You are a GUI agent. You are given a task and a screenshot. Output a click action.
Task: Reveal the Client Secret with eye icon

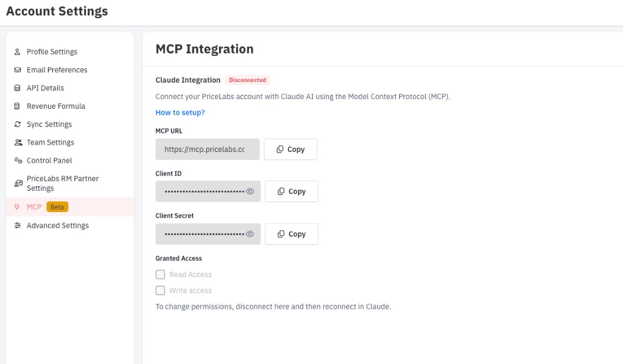(x=250, y=234)
